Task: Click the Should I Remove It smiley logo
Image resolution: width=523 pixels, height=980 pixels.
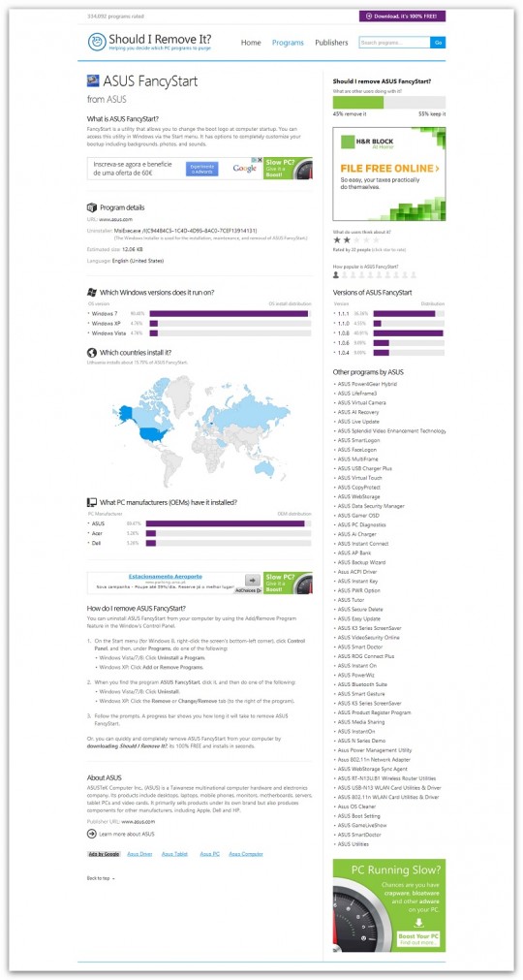Action: point(97,42)
